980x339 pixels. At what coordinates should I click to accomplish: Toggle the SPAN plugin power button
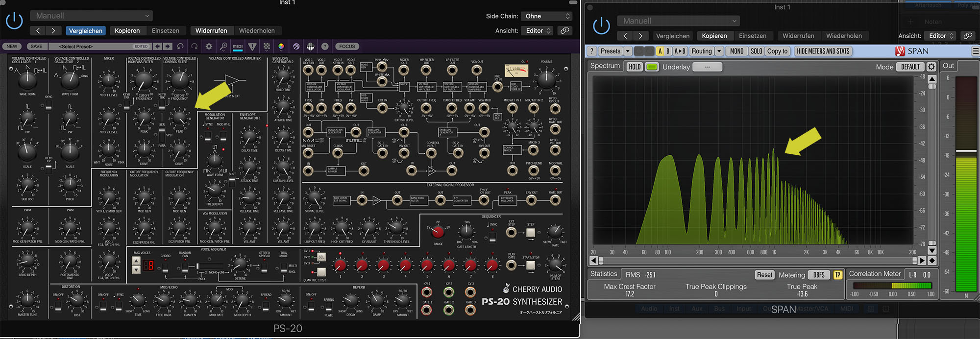point(601,26)
